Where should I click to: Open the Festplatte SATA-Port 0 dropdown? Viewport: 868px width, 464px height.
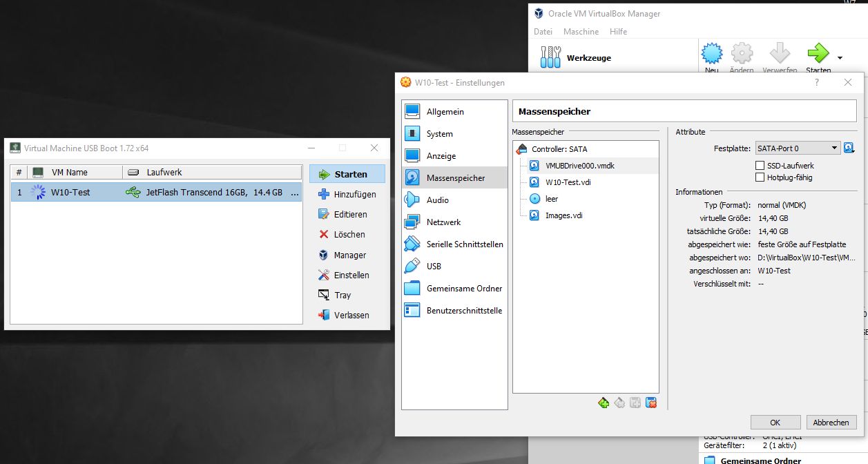point(797,148)
